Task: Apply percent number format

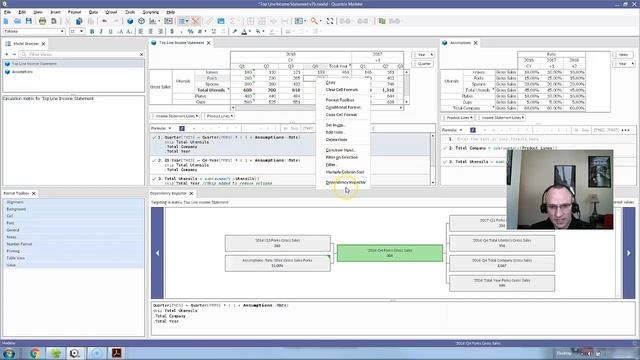Action: coord(191,31)
